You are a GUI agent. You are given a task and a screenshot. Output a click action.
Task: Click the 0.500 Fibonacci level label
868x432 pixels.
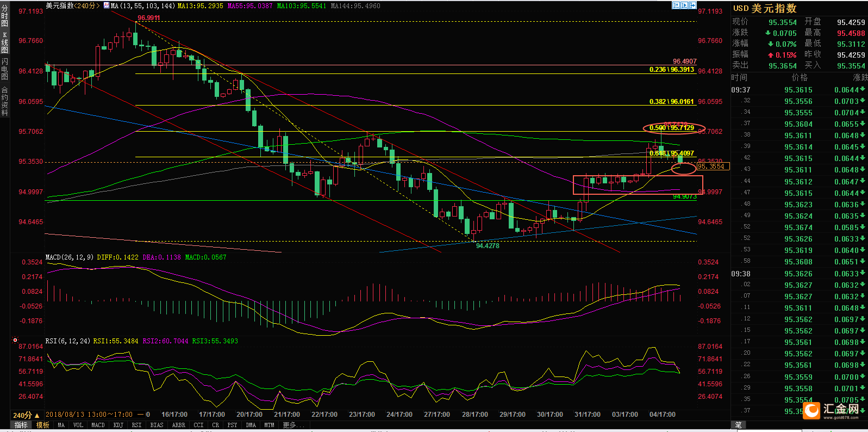coord(672,128)
